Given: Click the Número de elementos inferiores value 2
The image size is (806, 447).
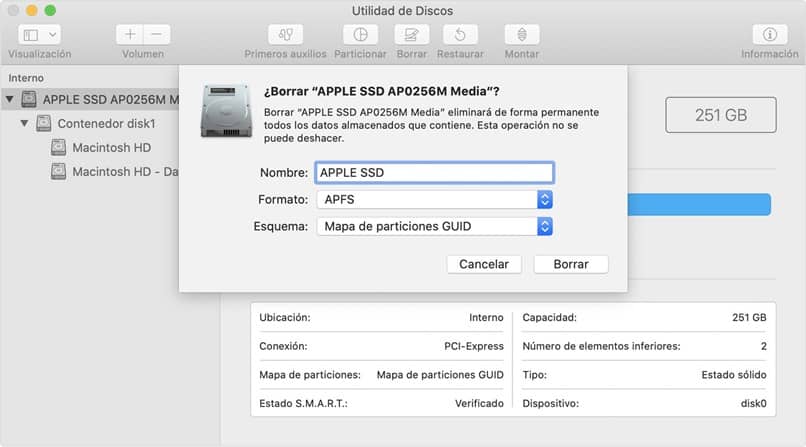Looking at the screenshot, I should [x=764, y=346].
